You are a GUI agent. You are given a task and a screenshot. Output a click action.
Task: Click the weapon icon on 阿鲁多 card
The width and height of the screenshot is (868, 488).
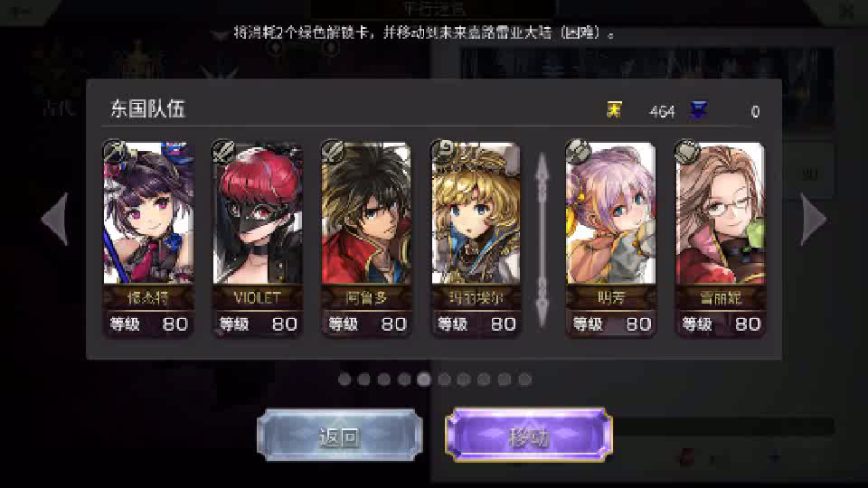pos(332,151)
